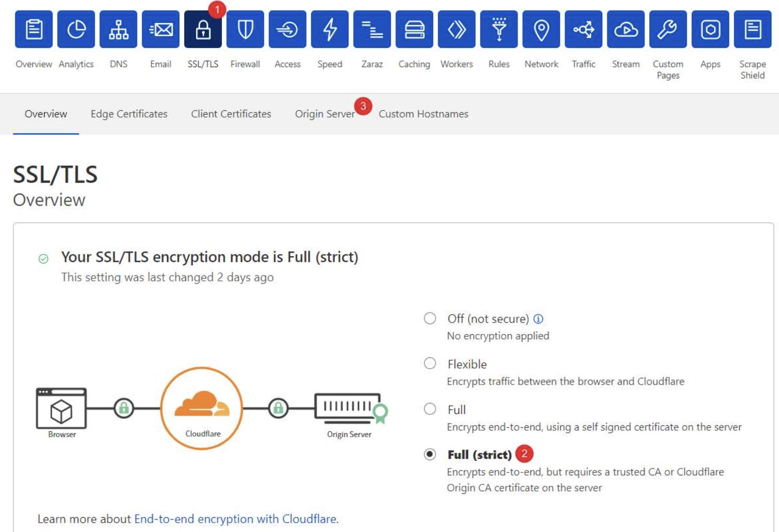Click padlock between Browser and Cloudflare
The image size is (779, 532).
point(124,408)
